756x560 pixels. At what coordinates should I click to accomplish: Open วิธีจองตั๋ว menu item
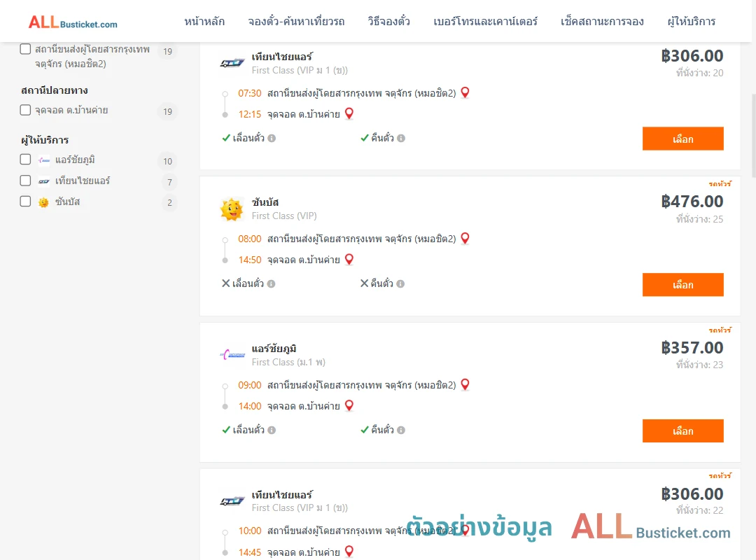coord(389,21)
